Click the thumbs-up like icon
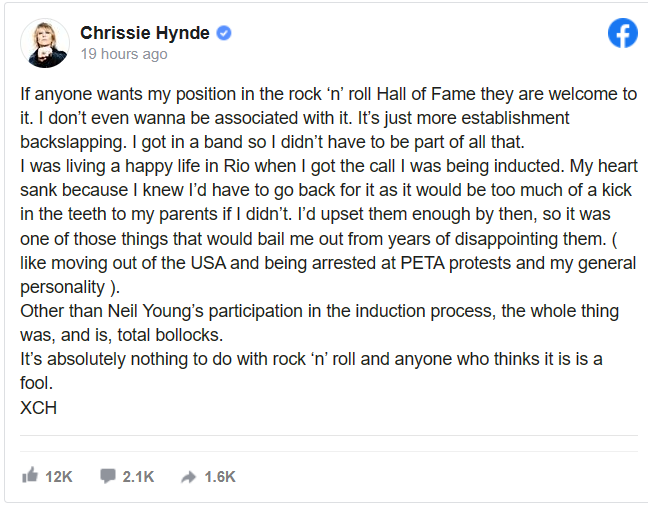Viewport: 648px width, 507px height. (30, 475)
